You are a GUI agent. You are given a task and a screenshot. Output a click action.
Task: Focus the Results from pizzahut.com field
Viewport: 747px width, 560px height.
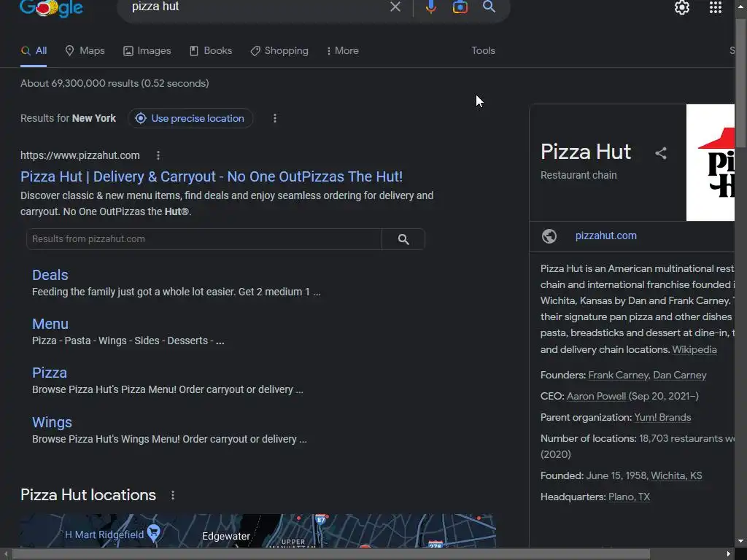coord(204,239)
